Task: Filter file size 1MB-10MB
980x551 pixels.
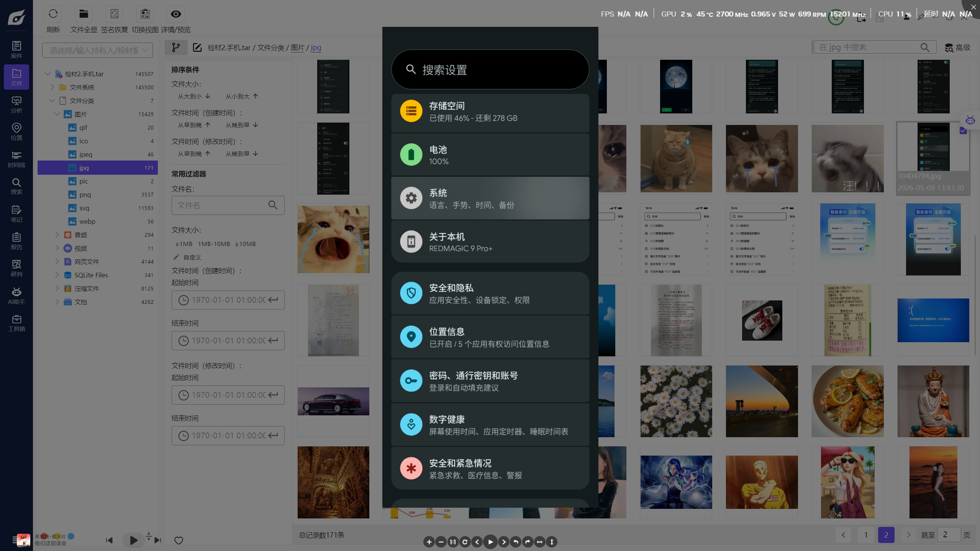Action: click(214, 244)
